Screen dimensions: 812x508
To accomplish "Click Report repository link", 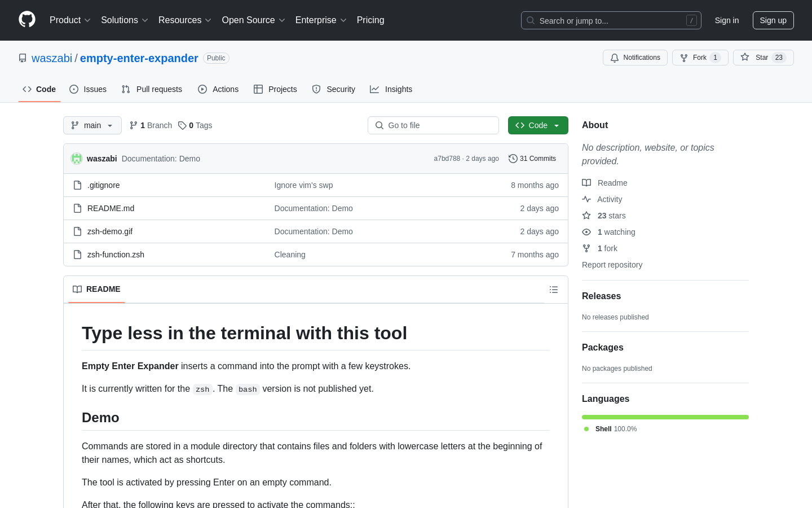I will (x=612, y=265).
